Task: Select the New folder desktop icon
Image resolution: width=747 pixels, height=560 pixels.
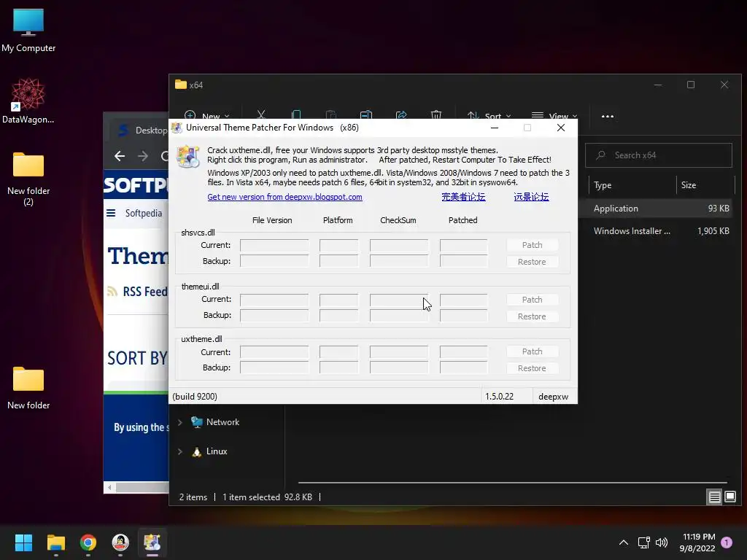Action: 28,388
